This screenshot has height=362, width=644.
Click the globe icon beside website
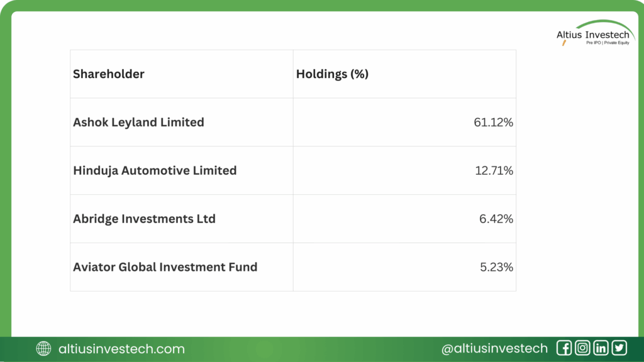[x=43, y=349]
